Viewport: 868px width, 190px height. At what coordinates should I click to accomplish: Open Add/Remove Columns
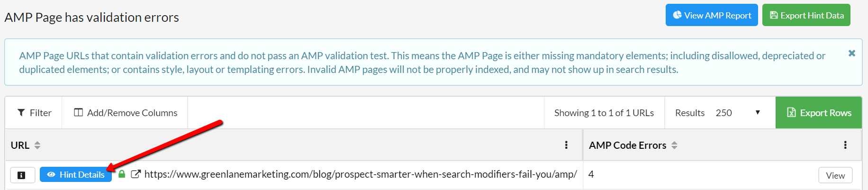[x=125, y=113]
